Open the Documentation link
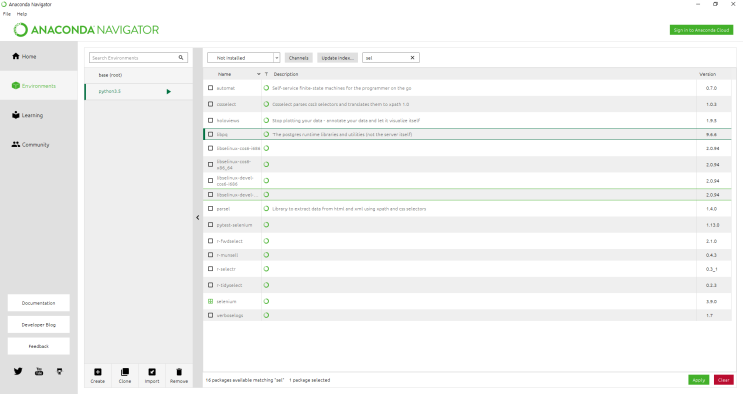Image resolution: width=743 pixels, height=394 pixels. [38, 303]
